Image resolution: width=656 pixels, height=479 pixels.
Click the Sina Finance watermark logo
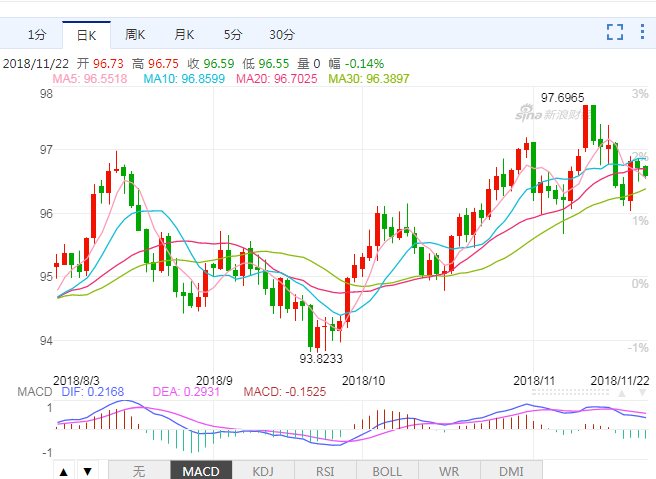pyautogui.click(x=550, y=115)
